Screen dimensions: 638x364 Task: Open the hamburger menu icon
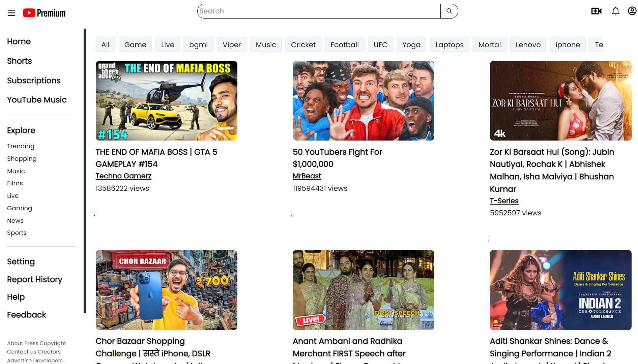[11, 13]
